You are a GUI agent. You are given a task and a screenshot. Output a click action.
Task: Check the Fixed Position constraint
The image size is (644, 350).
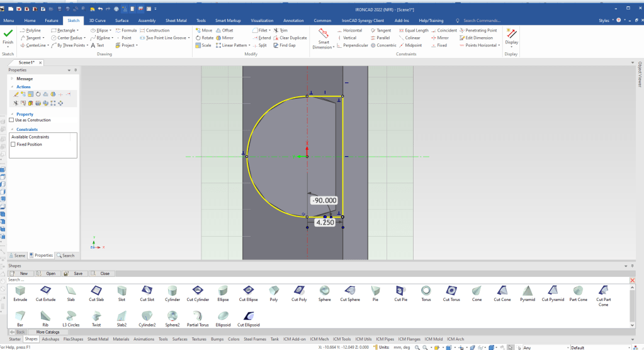click(x=14, y=144)
